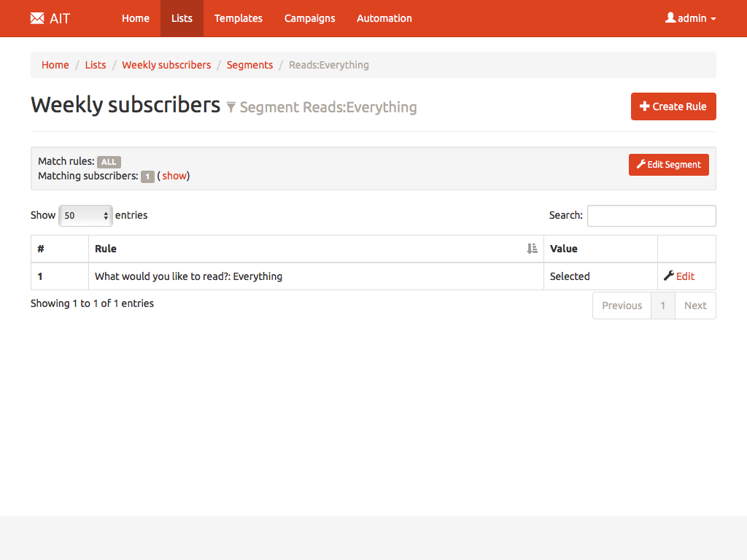Open the Automation menu item
The image size is (747, 560).
point(384,18)
